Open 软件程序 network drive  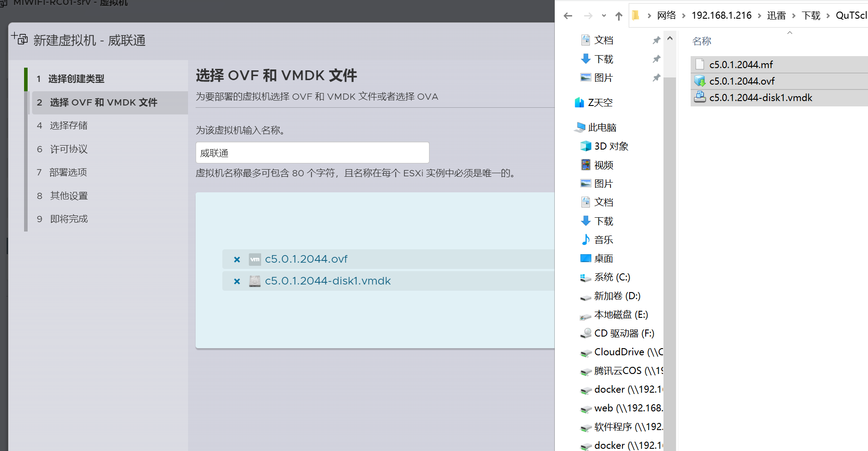pyautogui.click(x=628, y=427)
